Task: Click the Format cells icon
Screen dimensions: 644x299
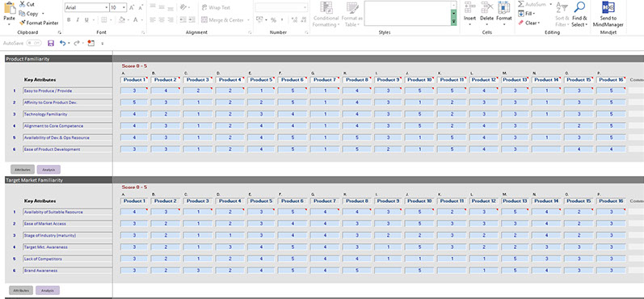Action: click(504, 7)
